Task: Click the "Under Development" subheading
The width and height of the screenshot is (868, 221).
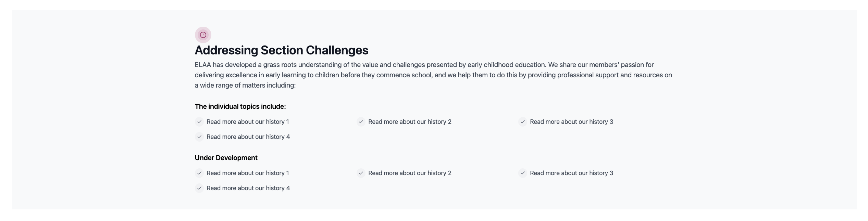Action: (226, 158)
